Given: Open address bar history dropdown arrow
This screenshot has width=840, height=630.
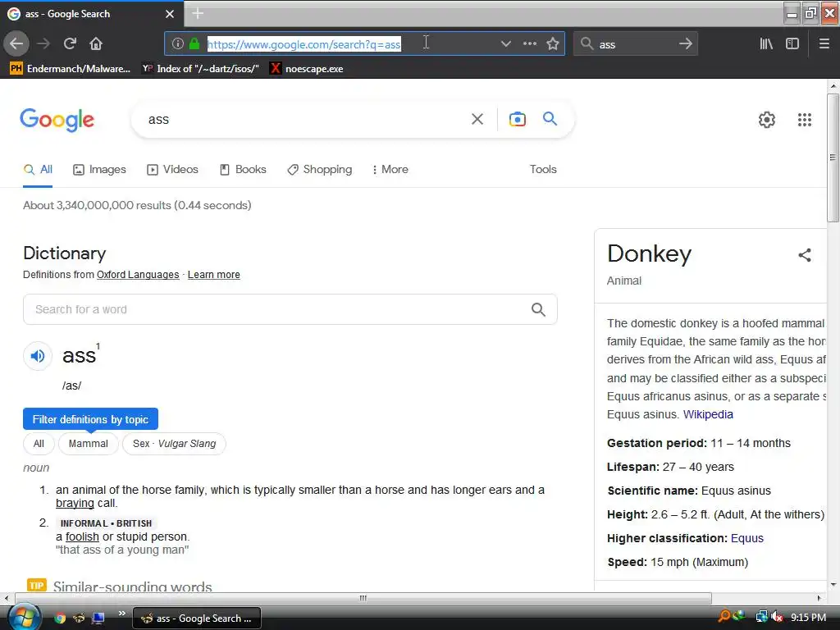Looking at the screenshot, I should coord(505,44).
